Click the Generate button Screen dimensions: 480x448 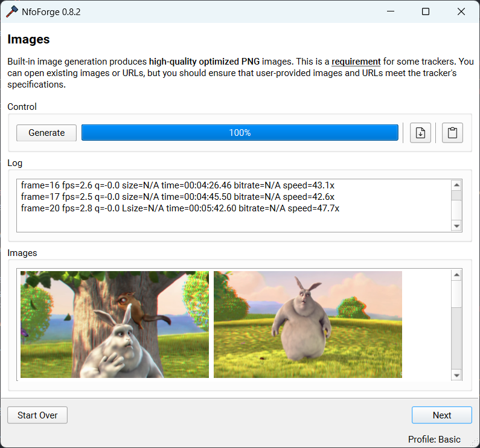click(x=46, y=133)
